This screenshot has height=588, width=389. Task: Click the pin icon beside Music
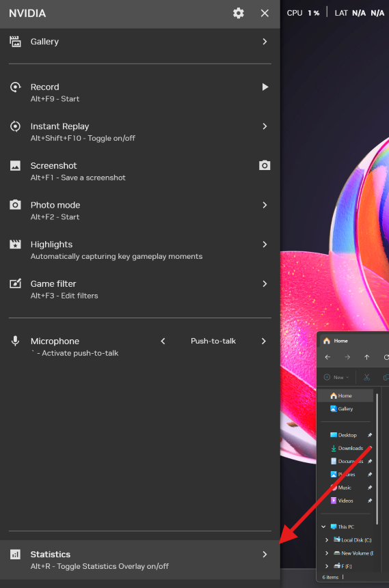coord(370,488)
